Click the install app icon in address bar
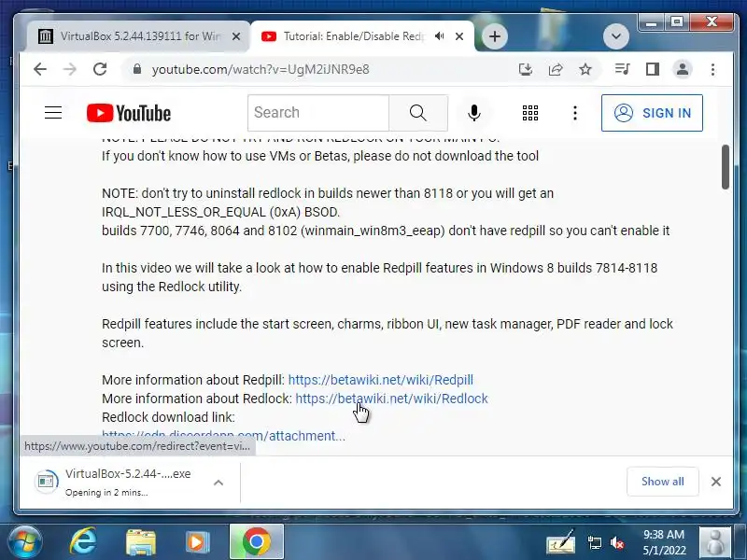Viewport: 747px width, 560px height. point(526,69)
